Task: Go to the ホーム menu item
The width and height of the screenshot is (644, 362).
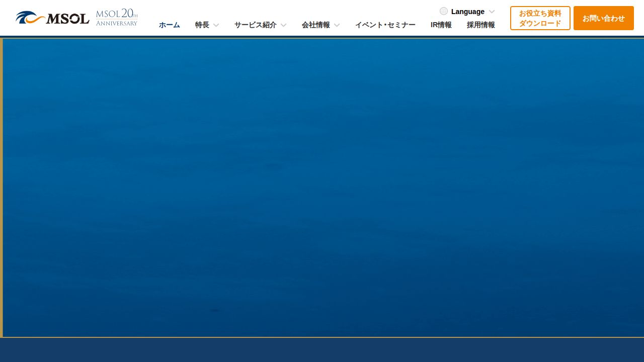Action: [170, 25]
